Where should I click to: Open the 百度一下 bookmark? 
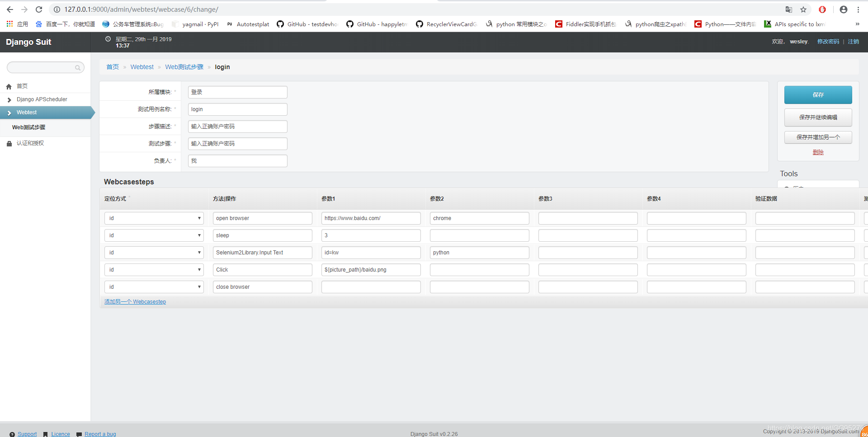point(65,24)
